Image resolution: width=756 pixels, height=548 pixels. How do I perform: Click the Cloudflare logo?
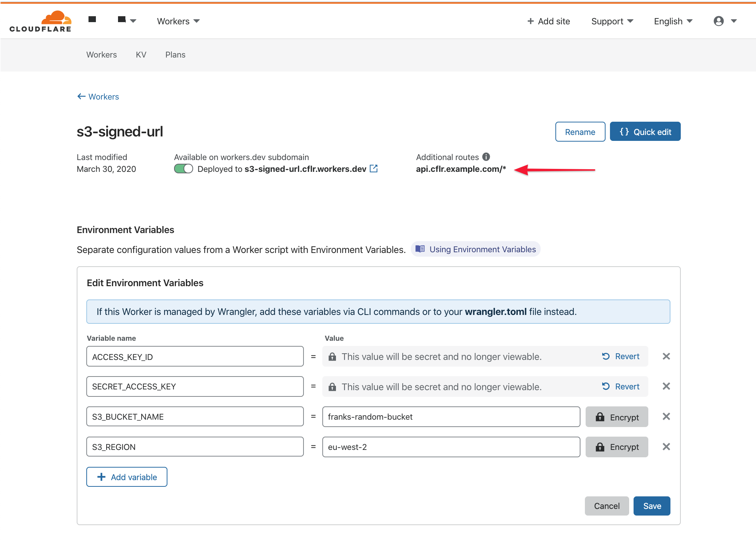click(41, 21)
